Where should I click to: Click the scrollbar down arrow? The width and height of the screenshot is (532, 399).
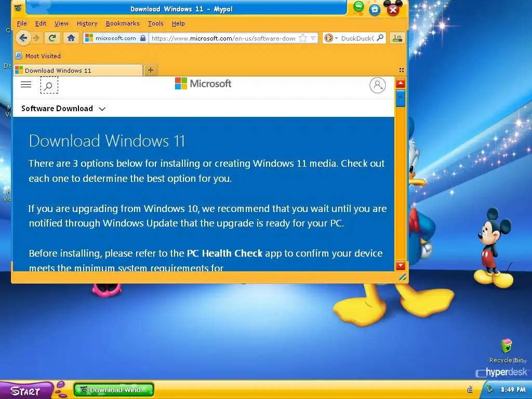coord(401,265)
